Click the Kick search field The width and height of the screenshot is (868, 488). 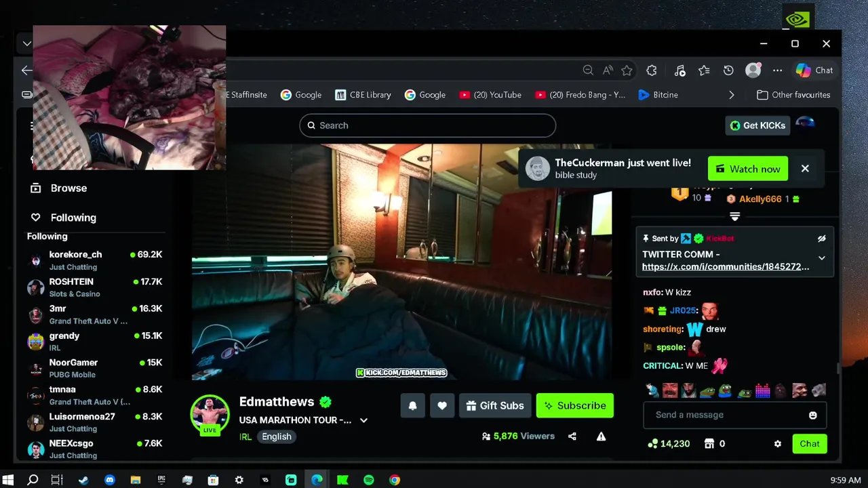point(428,125)
